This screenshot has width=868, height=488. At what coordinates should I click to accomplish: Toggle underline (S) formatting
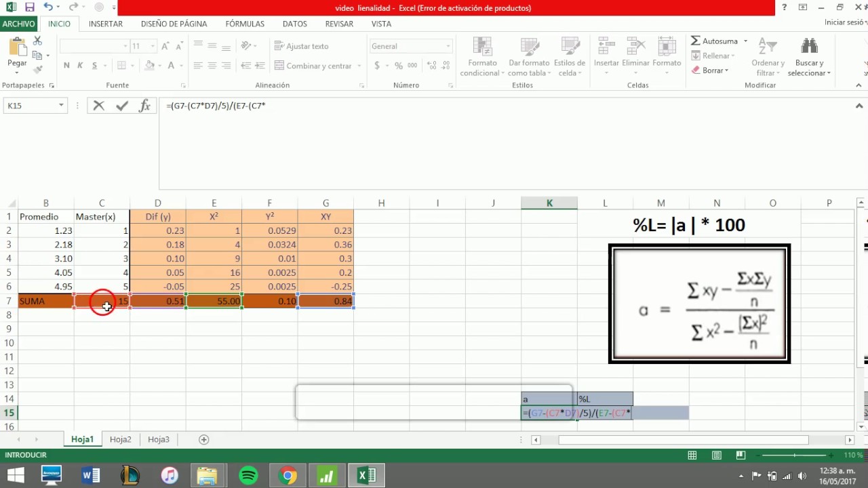pyautogui.click(x=95, y=66)
